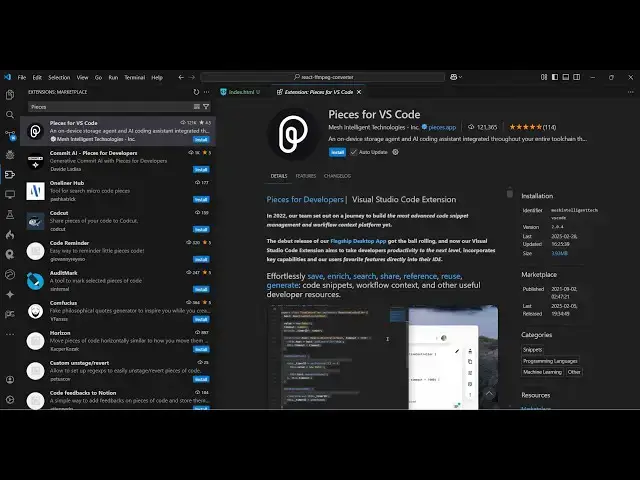640x480 pixels.
Task: Open the Flagship Desktop App link
Action: (x=358, y=241)
